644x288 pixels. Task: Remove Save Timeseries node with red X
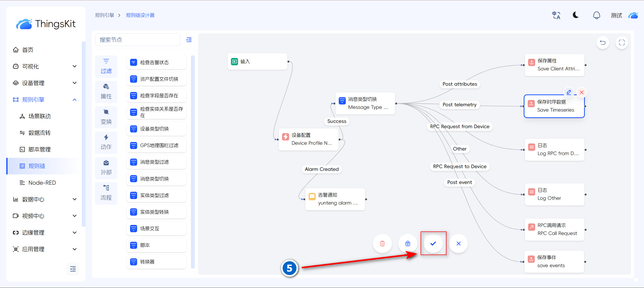coord(582,92)
